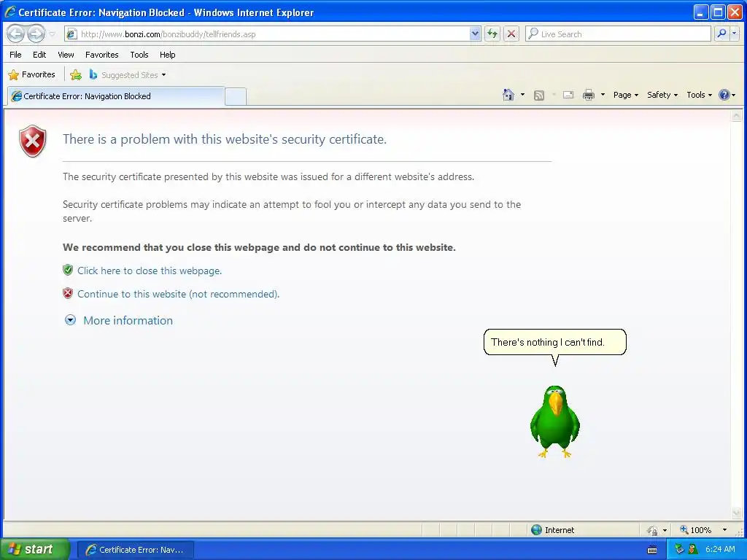Image resolution: width=747 pixels, height=560 pixels.
Task: Click the Forward navigation arrow
Action: click(x=36, y=34)
